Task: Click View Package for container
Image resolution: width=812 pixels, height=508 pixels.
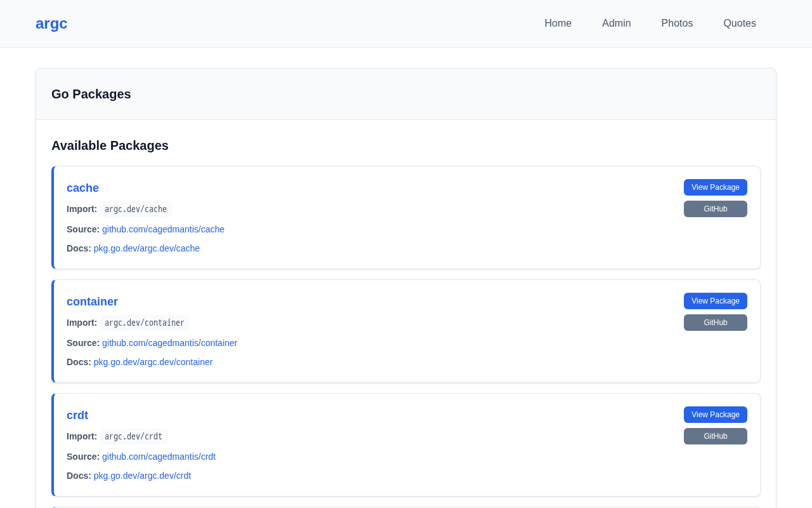Action: pyautogui.click(x=715, y=301)
